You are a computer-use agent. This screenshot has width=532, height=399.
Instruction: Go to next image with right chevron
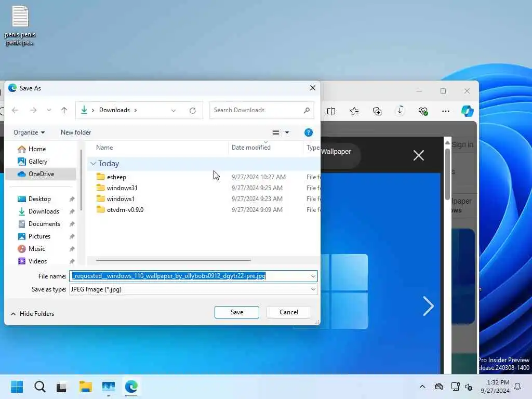tap(428, 306)
